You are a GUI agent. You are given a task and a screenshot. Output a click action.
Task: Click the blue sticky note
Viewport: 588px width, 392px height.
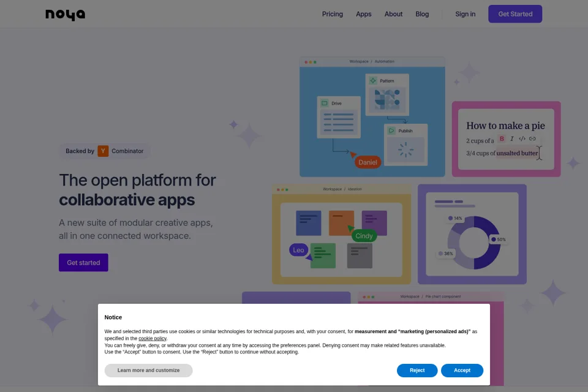click(x=308, y=223)
